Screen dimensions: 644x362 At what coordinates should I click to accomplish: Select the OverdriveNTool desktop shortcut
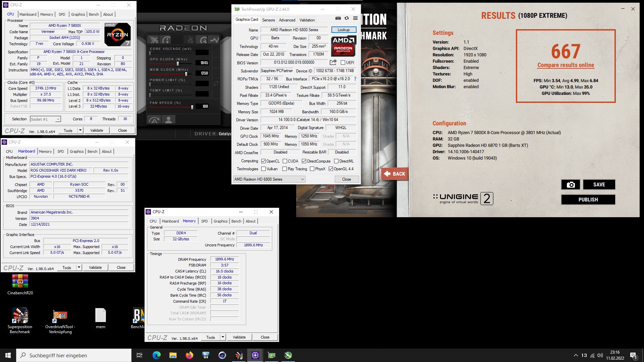60,321
